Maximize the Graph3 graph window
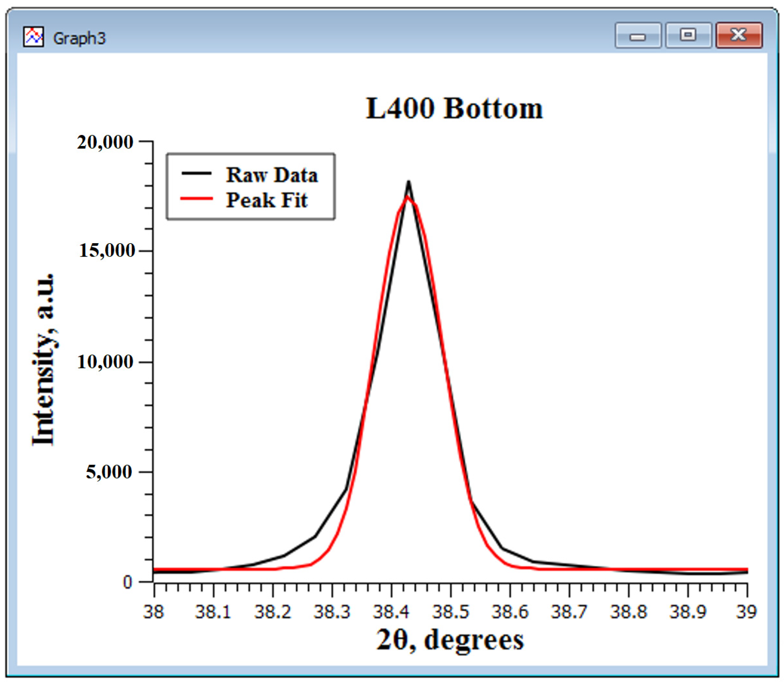 (x=688, y=36)
